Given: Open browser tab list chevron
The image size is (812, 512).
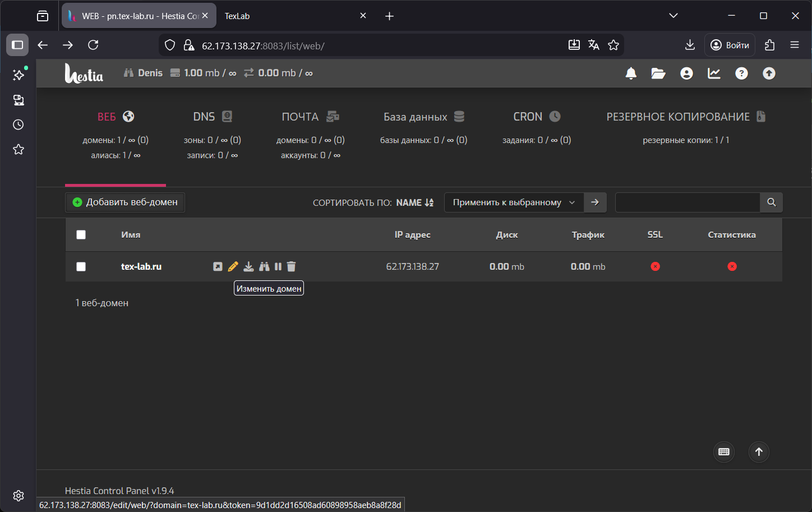Looking at the screenshot, I should click(673, 16).
